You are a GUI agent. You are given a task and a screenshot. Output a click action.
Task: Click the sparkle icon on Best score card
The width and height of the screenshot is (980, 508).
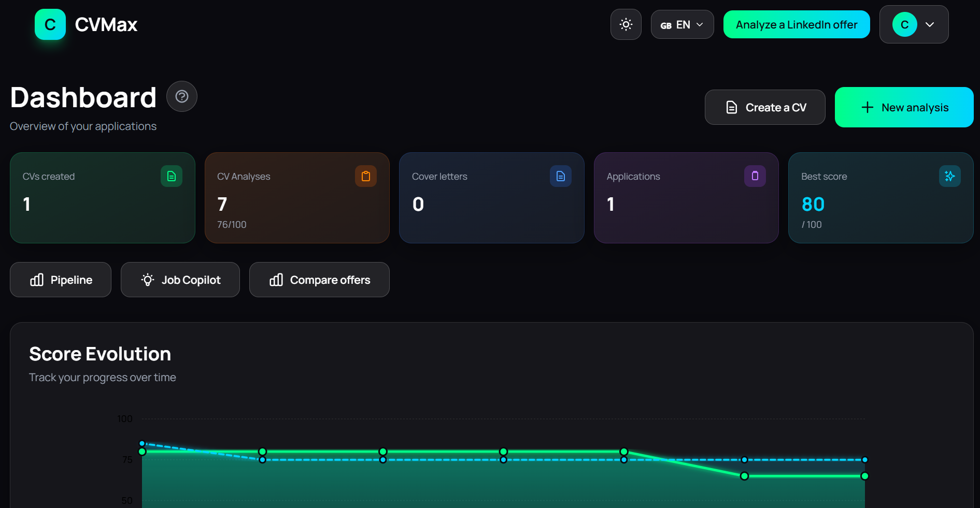point(949,176)
